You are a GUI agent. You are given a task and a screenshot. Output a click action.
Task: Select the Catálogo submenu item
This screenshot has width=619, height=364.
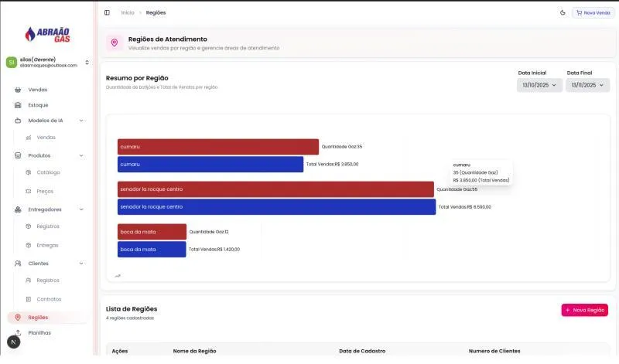(x=48, y=172)
